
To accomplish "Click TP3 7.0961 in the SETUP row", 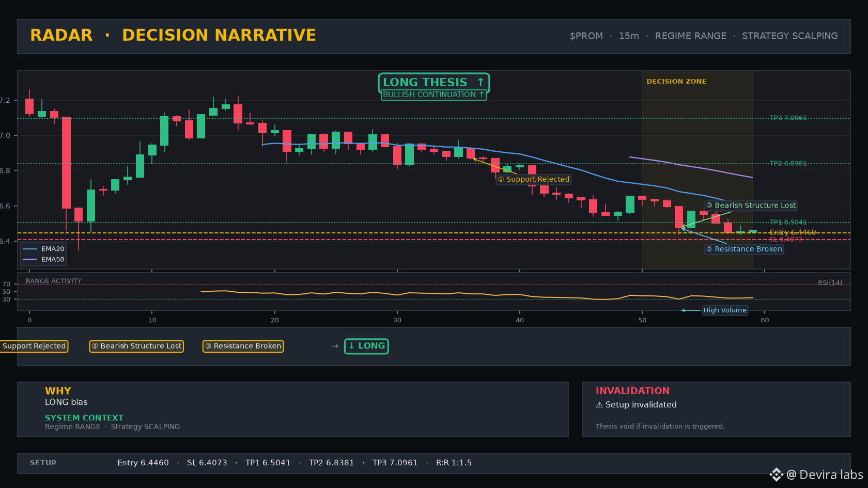I will point(395,463).
